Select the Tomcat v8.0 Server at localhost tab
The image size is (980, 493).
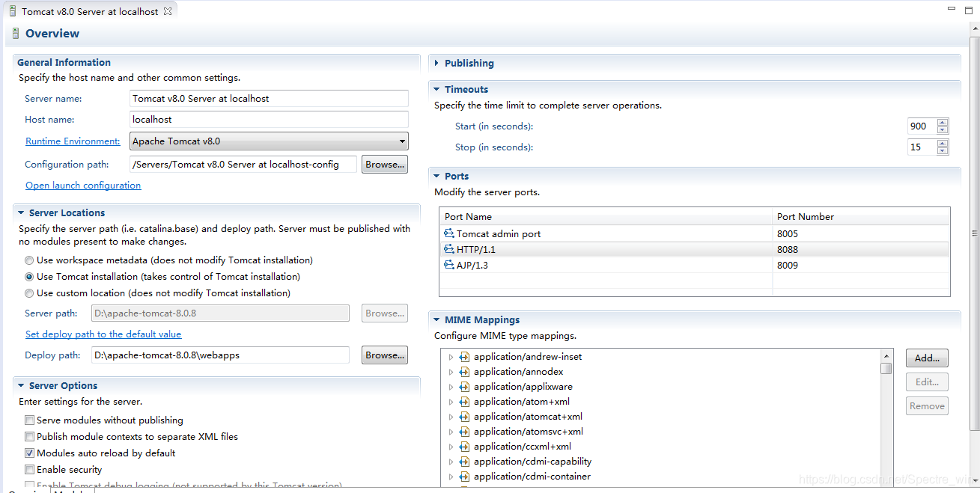pyautogui.click(x=90, y=11)
